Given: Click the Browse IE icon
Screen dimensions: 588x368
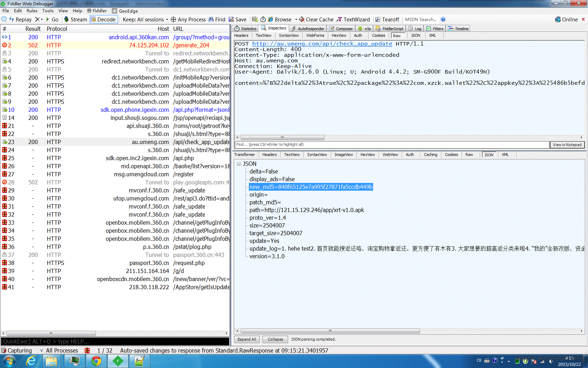Looking at the screenshot, I should click(271, 19).
